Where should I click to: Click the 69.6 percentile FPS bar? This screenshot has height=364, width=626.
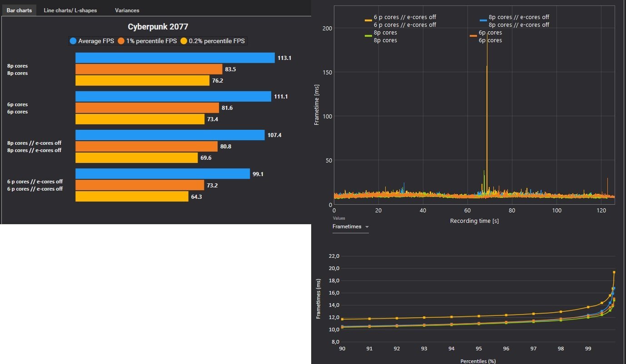(136, 157)
